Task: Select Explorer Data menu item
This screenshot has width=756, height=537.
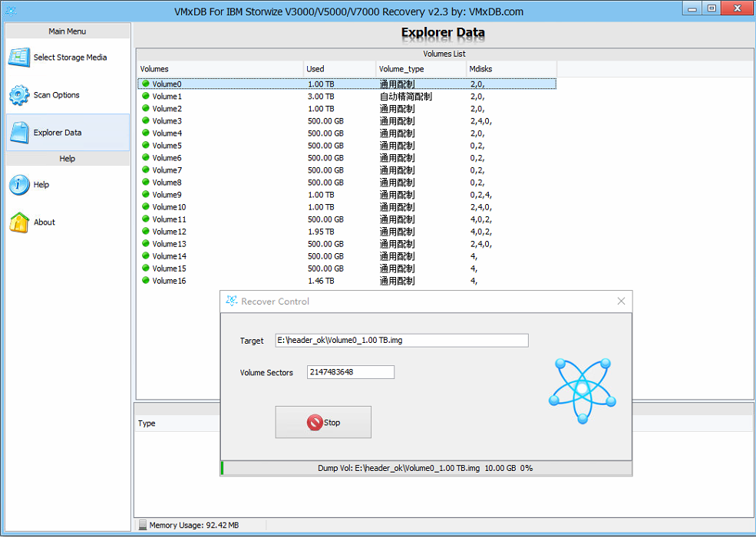Action: pyautogui.click(x=68, y=133)
